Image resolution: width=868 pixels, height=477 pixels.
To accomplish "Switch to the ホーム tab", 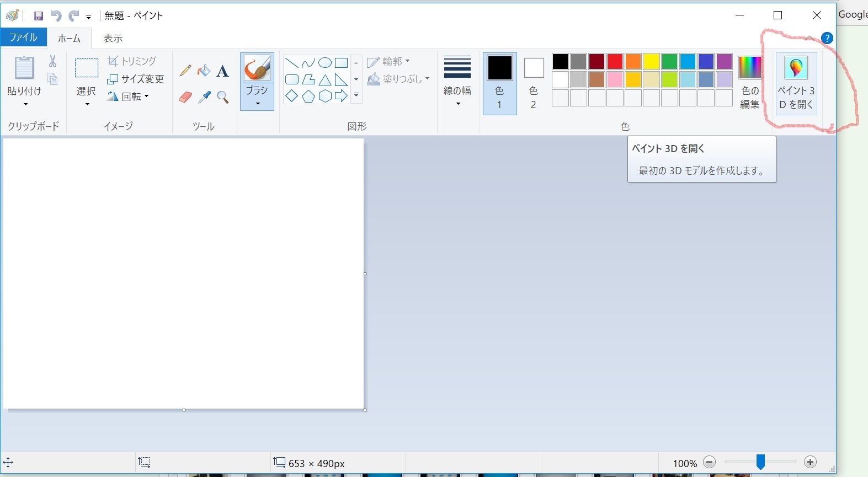I will pyautogui.click(x=69, y=38).
